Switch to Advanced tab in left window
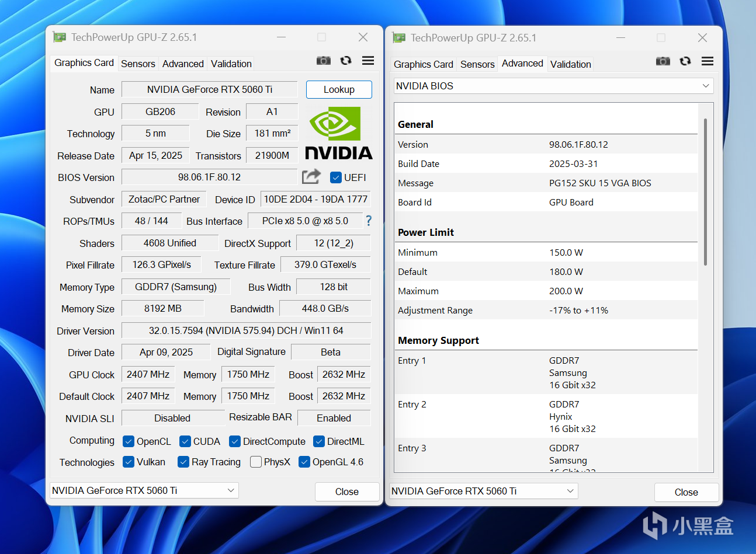Screen dimensions: 756x554 click(183, 64)
